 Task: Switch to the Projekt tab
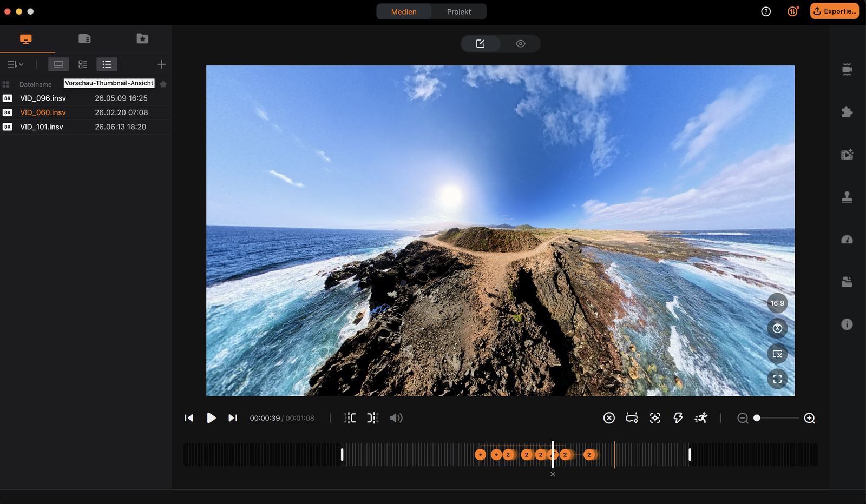[x=458, y=11]
